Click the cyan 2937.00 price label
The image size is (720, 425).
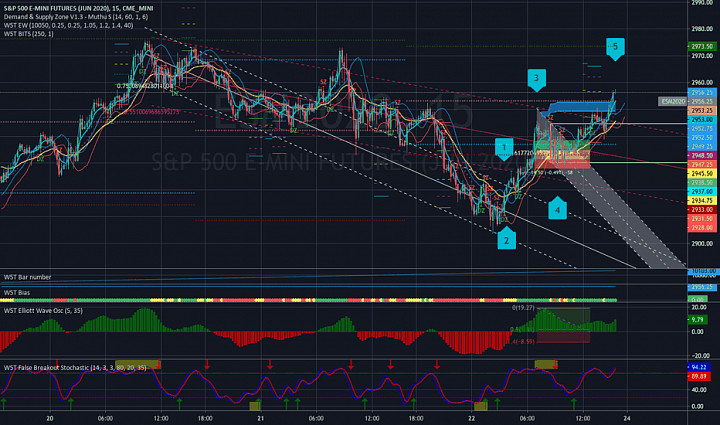(x=702, y=191)
